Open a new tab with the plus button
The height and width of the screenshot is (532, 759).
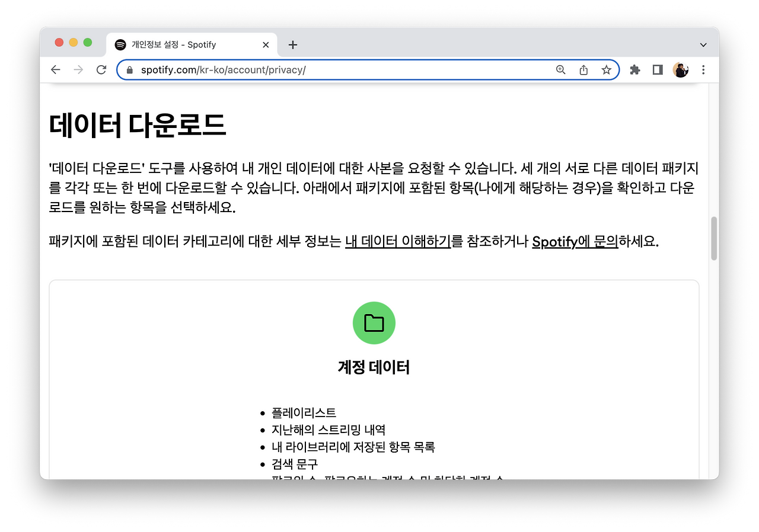pos(292,44)
